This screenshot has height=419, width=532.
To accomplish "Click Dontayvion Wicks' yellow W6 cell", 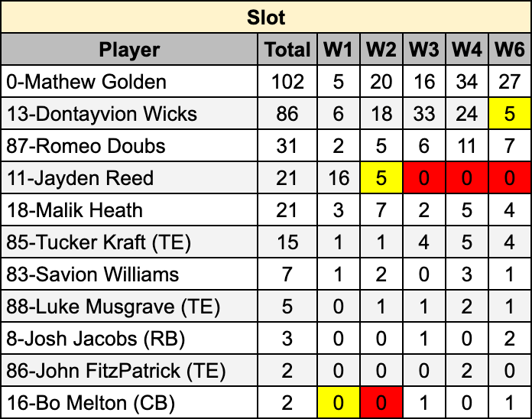I will pyautogui.click(x=508, y=114).
